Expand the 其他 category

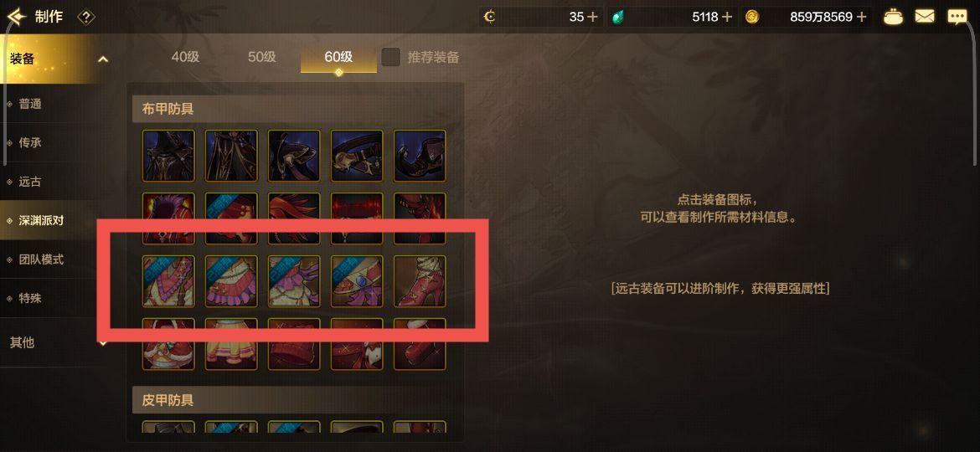coord(103,342)
